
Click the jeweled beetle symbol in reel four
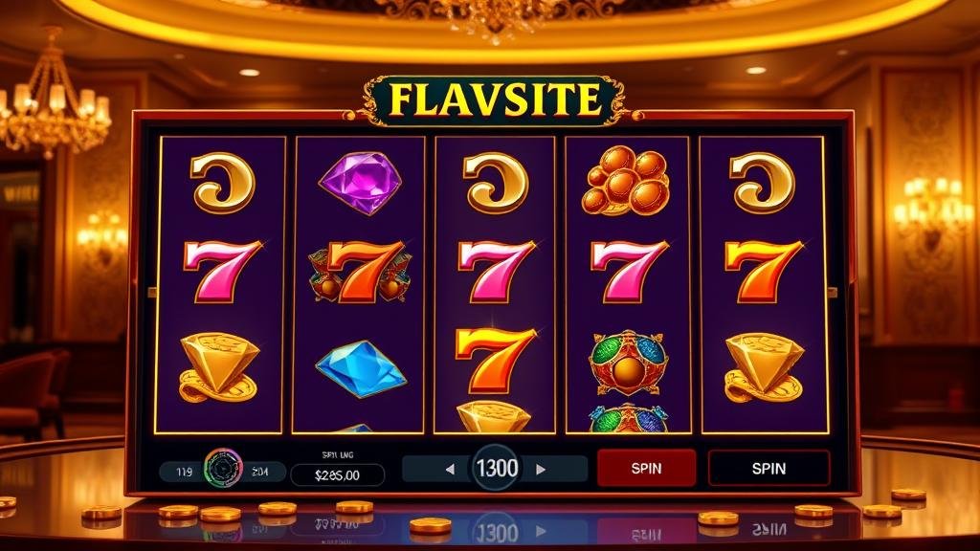pos(629,363)
